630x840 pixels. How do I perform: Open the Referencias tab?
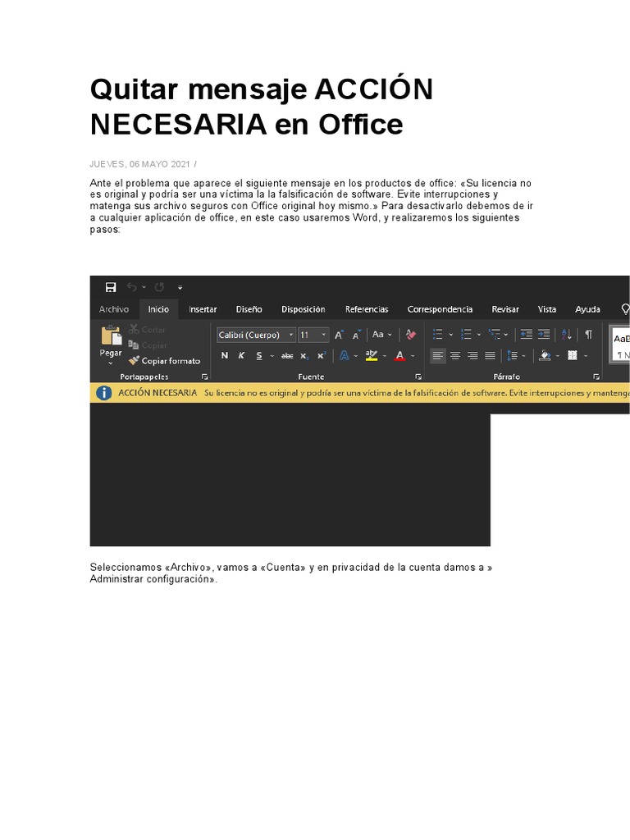tap(367, 309)
